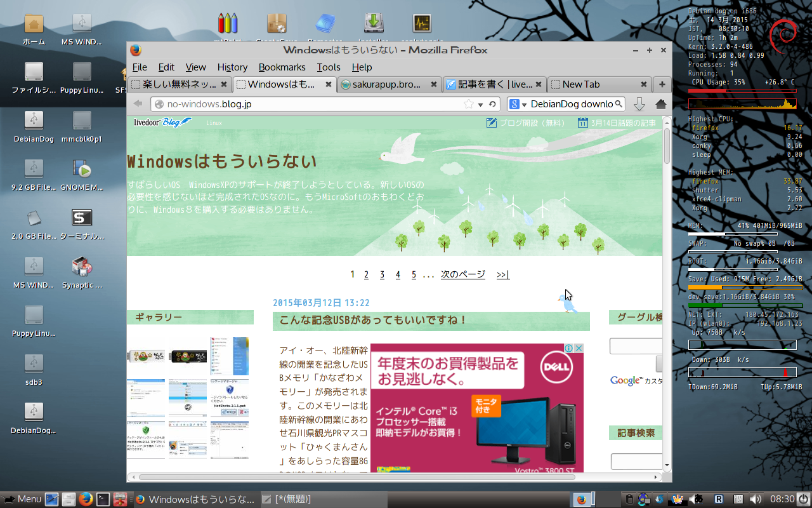Click the 次のページ next page link
This screenshot has height=508, width=812.
[x=463, y=275]
